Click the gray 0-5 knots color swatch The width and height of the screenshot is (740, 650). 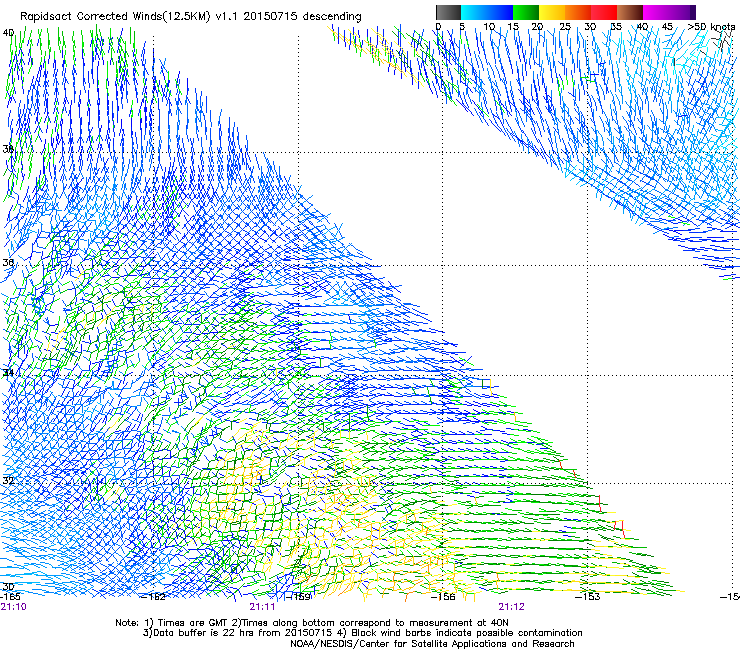coord(448,12)
